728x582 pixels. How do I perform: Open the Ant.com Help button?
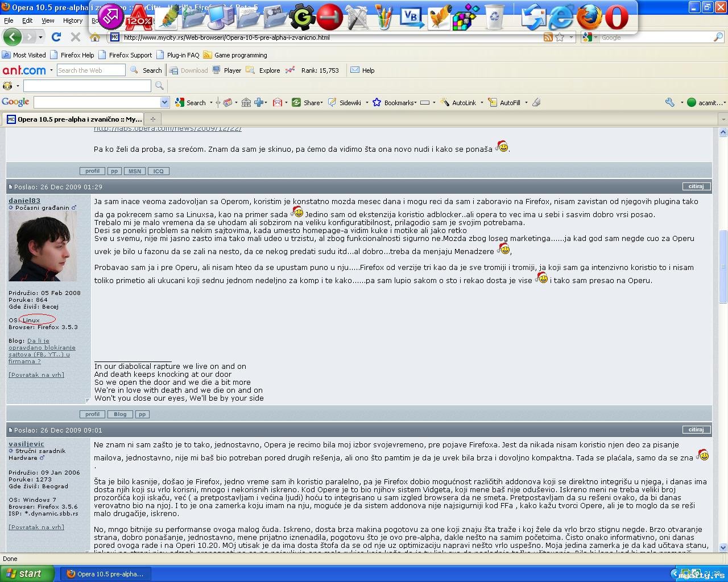click(362, 70)
